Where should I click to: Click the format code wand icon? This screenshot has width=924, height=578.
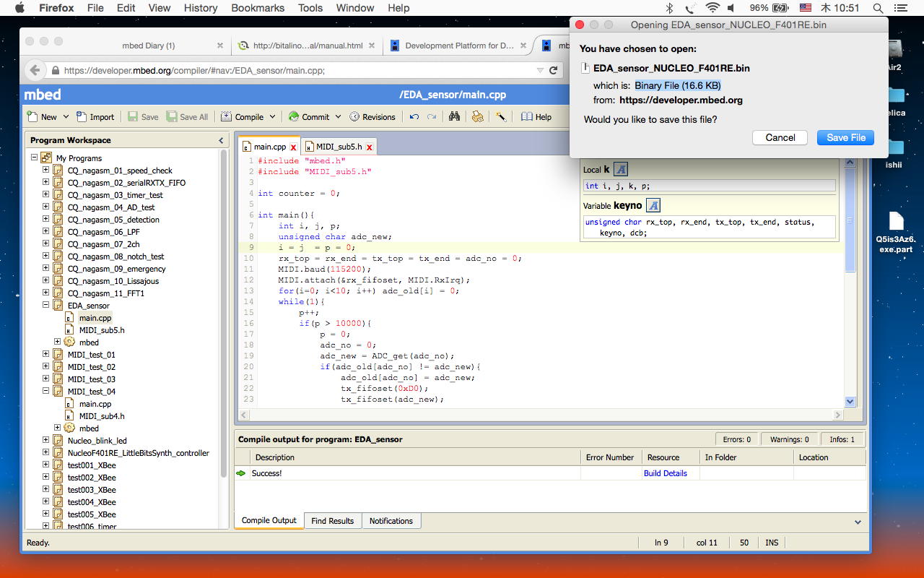pyautogui.click(x=501, y=116)
